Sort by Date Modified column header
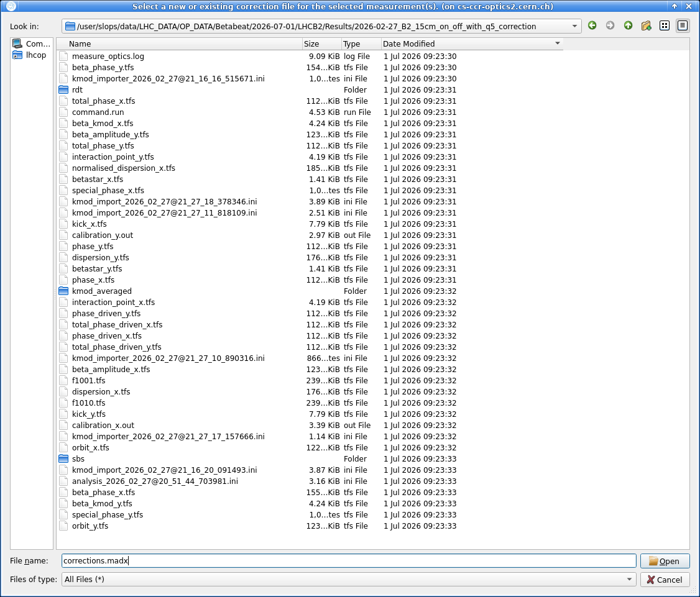 [x=472, y=43]
